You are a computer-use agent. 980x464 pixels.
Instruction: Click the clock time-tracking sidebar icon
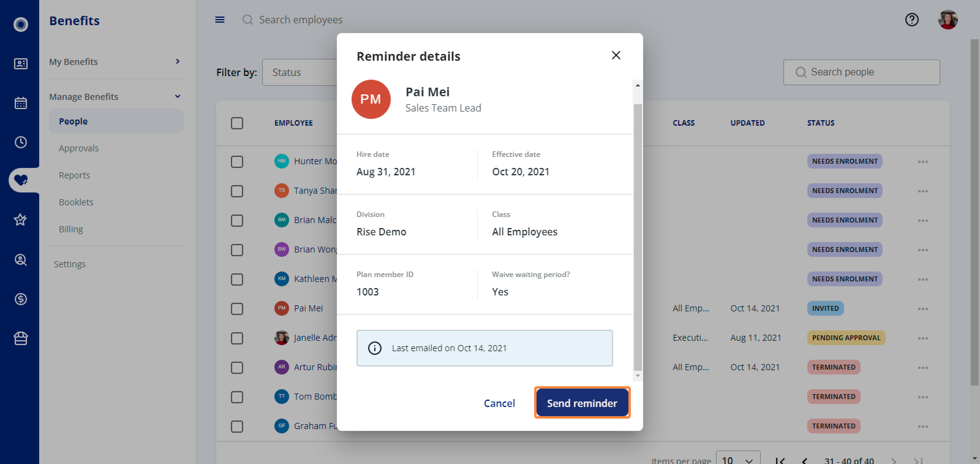point(21,142)
